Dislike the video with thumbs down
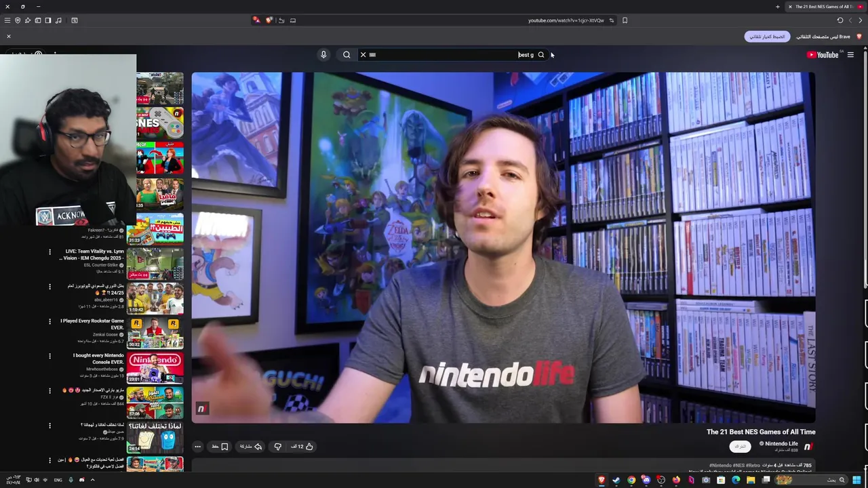Viewport: 868px width, 488px height. pyautogui.click(x=277, y=447)
